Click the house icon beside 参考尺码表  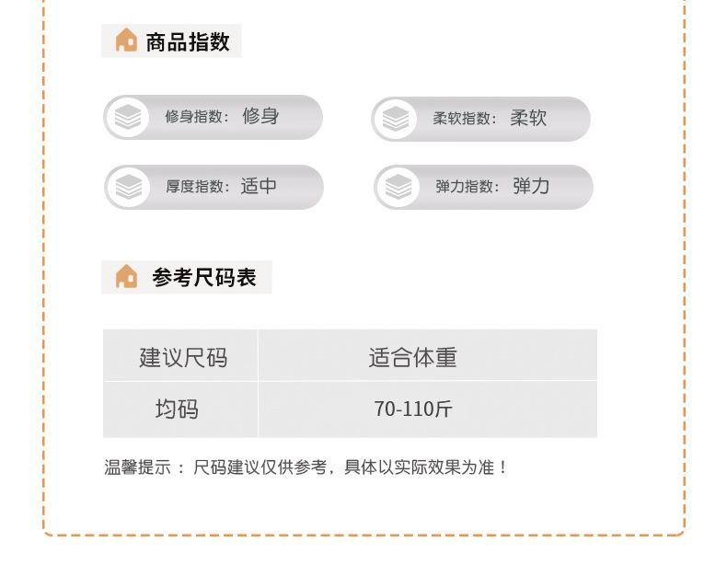coord(127,276)
